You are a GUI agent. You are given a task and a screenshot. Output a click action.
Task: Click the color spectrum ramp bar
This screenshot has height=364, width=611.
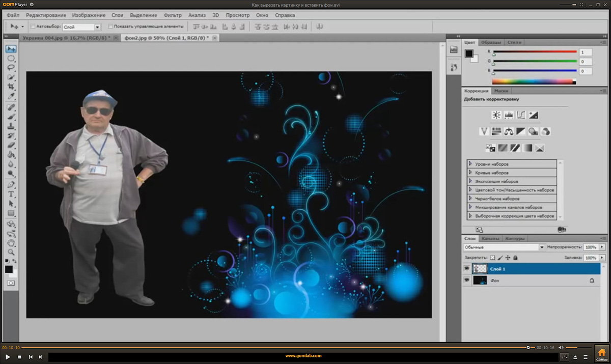[533, 81]
